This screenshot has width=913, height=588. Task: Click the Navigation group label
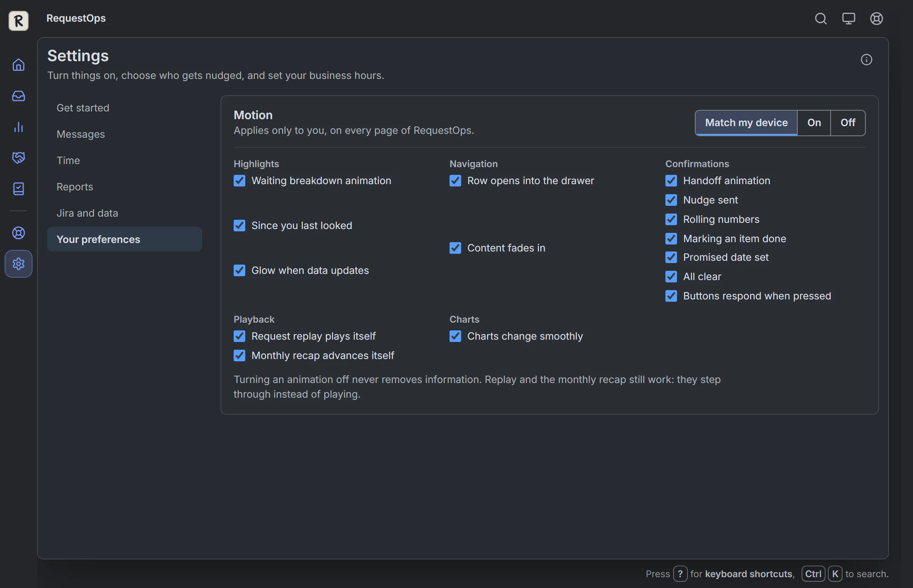pos(474,164)
